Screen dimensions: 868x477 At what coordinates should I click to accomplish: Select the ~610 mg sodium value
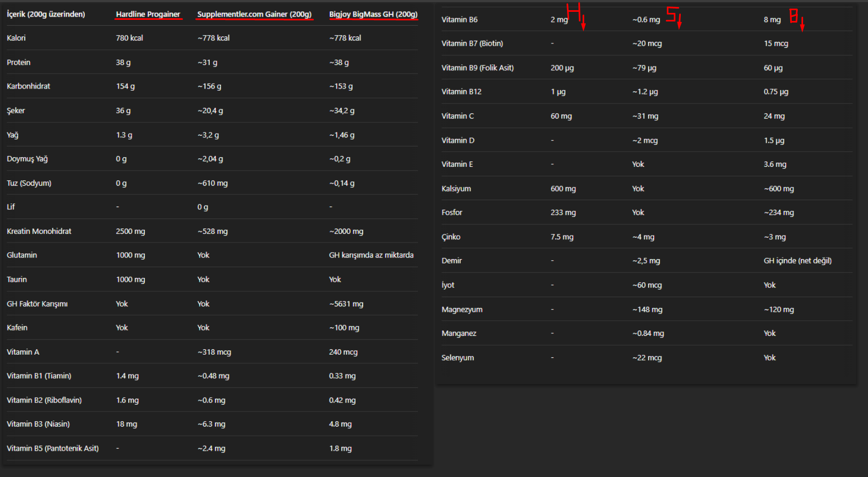tap(212, 183)
